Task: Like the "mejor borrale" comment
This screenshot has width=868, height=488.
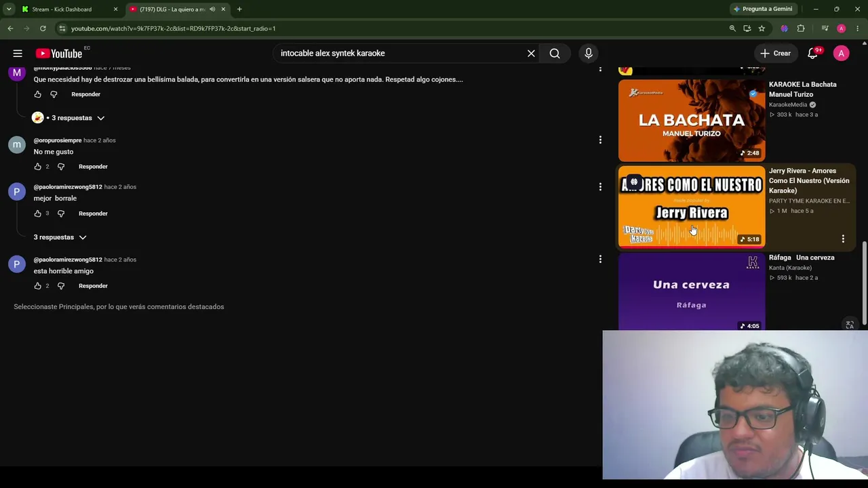Action: [x=38, y=213]
